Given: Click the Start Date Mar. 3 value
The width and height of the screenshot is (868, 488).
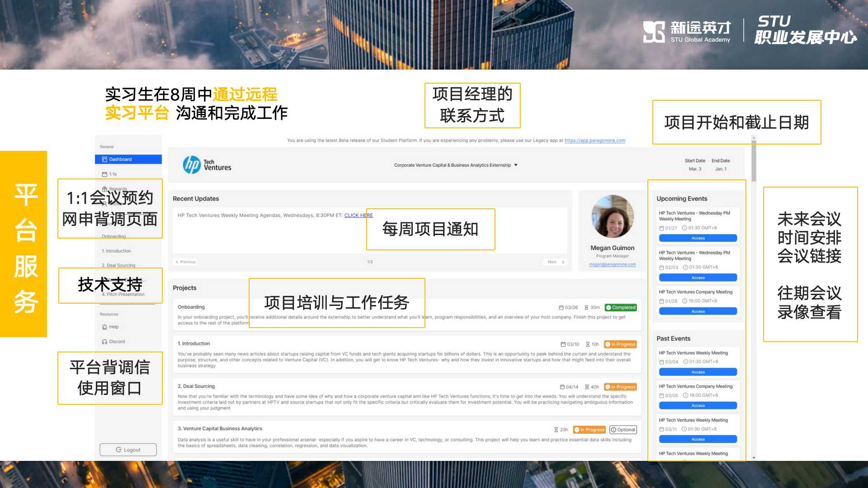Looking at the screenshot, I should [695, 169].
